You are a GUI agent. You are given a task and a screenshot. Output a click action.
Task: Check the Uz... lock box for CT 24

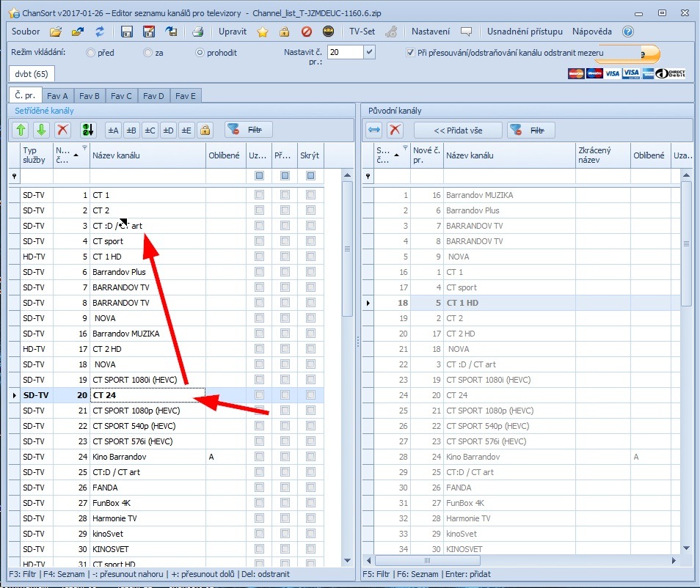click(259, 395)
